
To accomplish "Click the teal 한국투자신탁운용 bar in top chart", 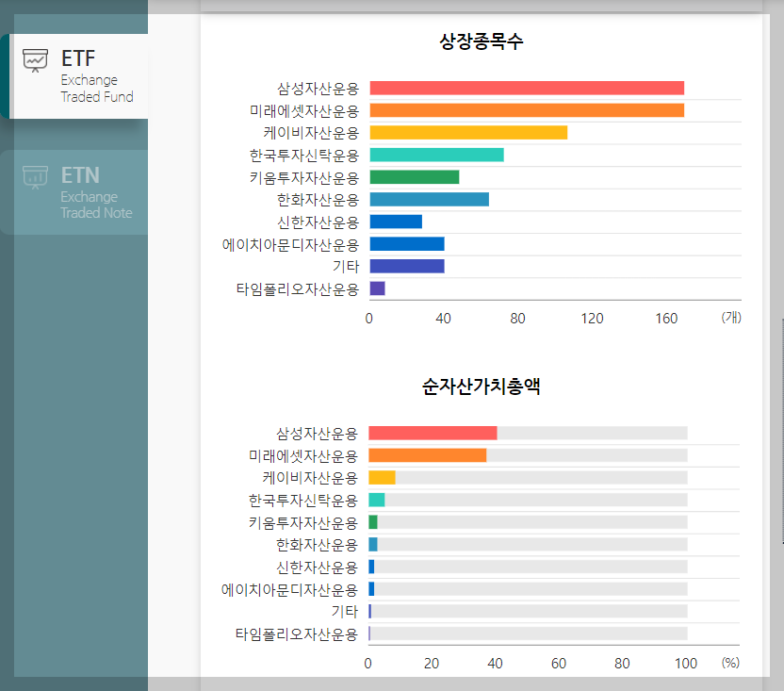I will [x=435, y=155].
